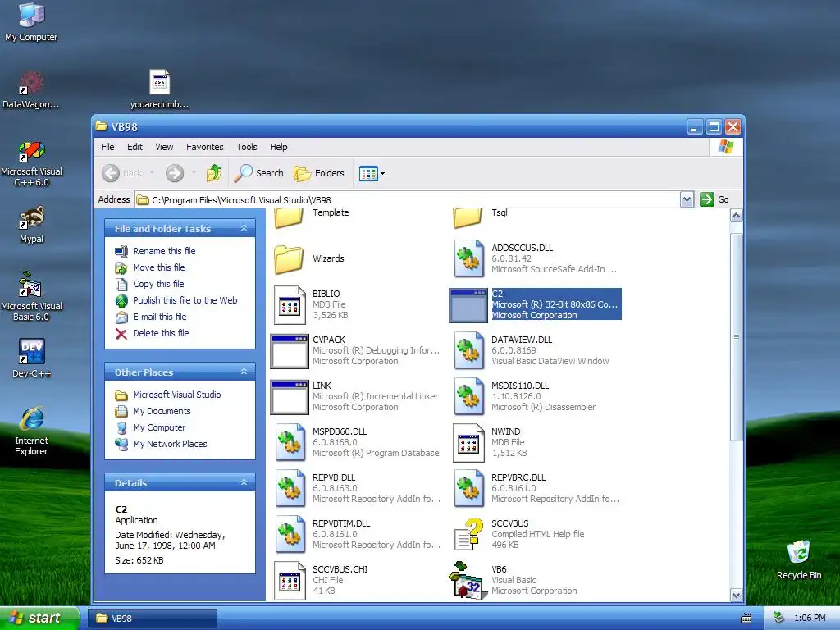The height and width of the screenshot is (630, 840).
Task: Launch DataWagon shortcut on the desktop
Action: pyautogui.click(x=31, y=90)
